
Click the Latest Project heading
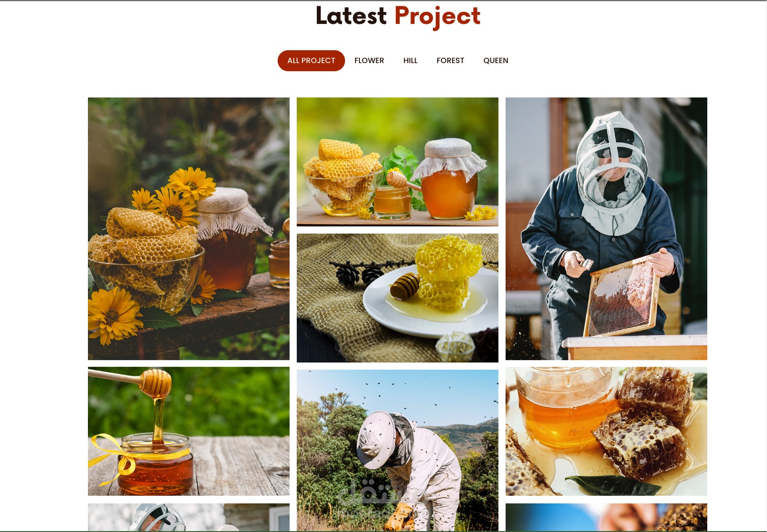point(398,17)
